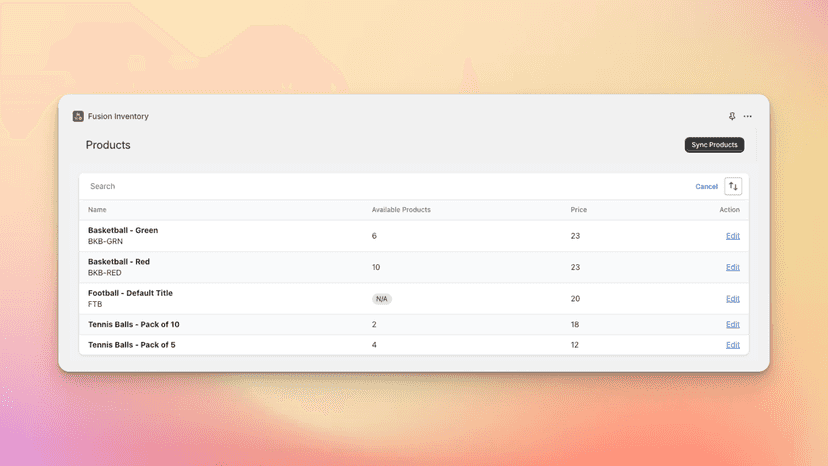Click the Action column header
Viewport: 828px width, 466px height.
(x=729, y=210)
